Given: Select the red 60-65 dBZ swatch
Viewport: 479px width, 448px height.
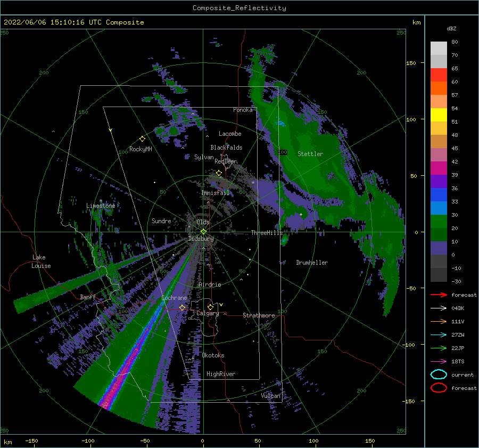Looking at the screenshot, I should 439,75.
